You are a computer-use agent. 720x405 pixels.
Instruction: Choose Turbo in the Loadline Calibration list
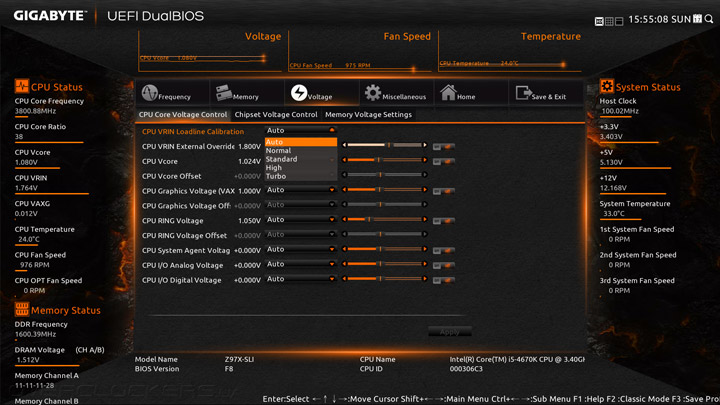coord(301,176)
